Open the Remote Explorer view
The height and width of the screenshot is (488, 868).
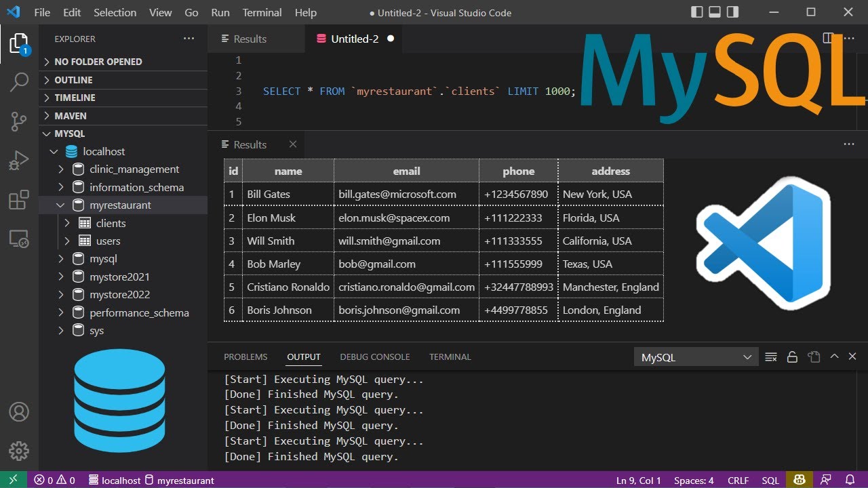coord(19,239)
